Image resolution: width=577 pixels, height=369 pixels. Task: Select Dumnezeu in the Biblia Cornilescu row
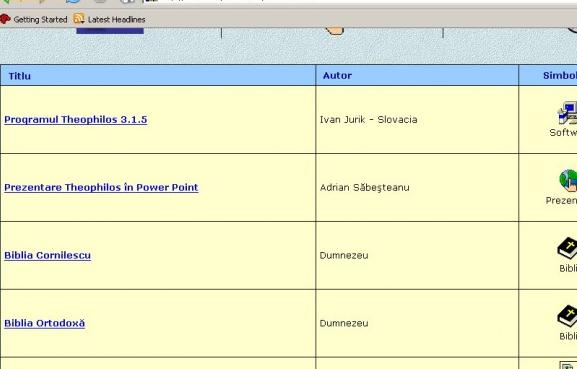[x=344, y=255]
